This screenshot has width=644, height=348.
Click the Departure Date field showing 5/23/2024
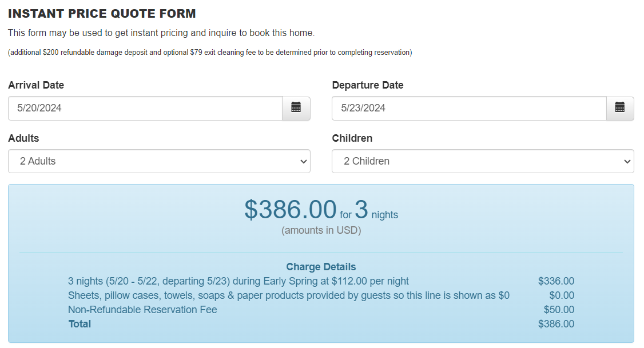(469, 108)
